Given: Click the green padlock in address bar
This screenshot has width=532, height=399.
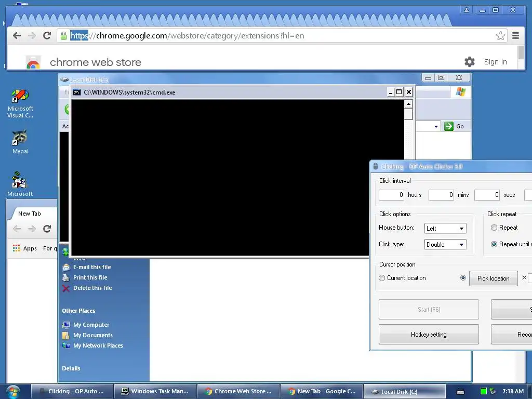Looking at the screenshot, I should [63, 36].
